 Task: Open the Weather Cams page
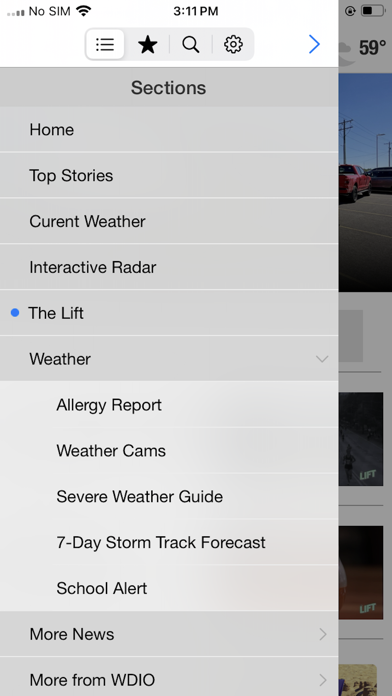point(169,451)
